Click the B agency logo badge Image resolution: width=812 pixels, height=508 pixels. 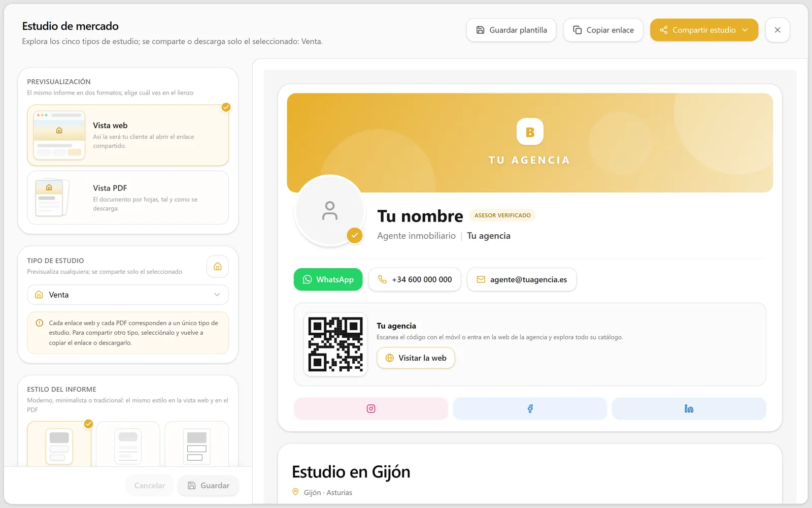pos(530,132)
